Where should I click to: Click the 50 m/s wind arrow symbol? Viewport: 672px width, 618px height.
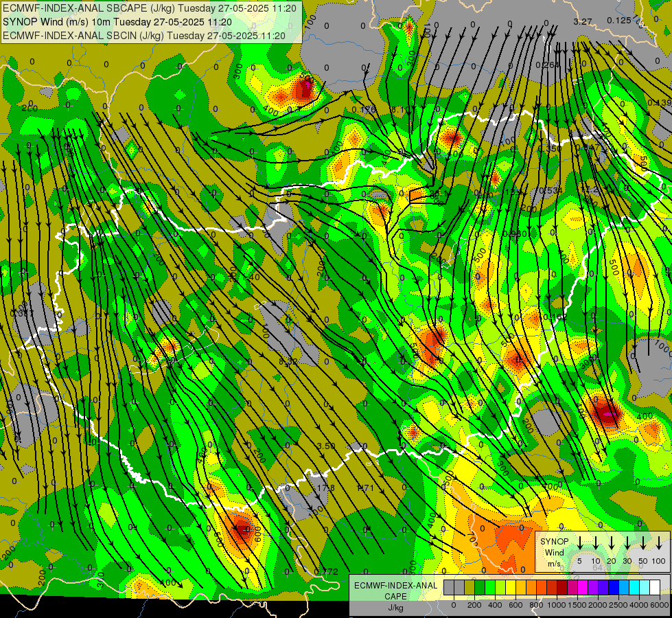[643, 542]
